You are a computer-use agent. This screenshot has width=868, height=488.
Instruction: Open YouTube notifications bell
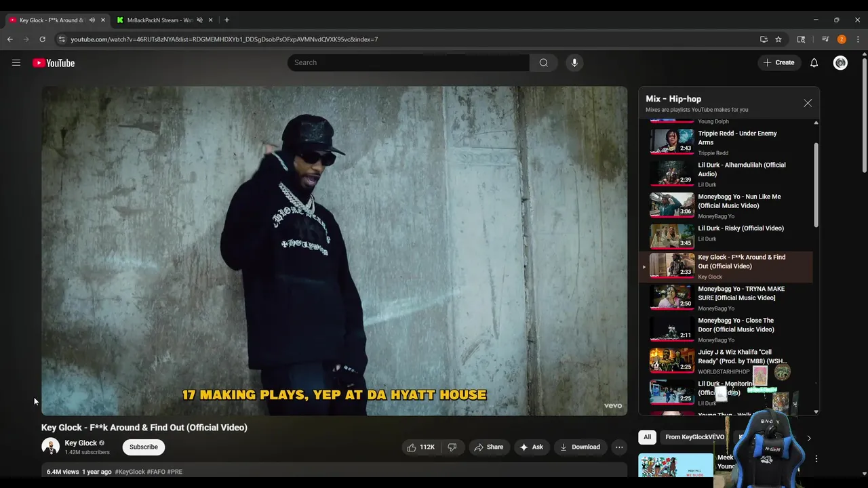pos(814,62)
